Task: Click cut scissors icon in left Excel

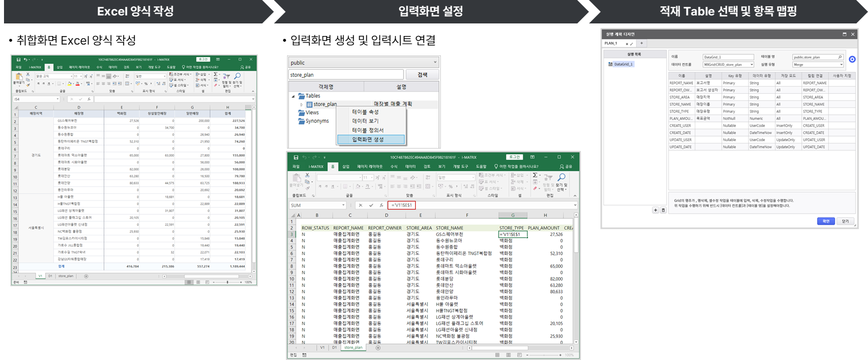Action: [27, 74]
